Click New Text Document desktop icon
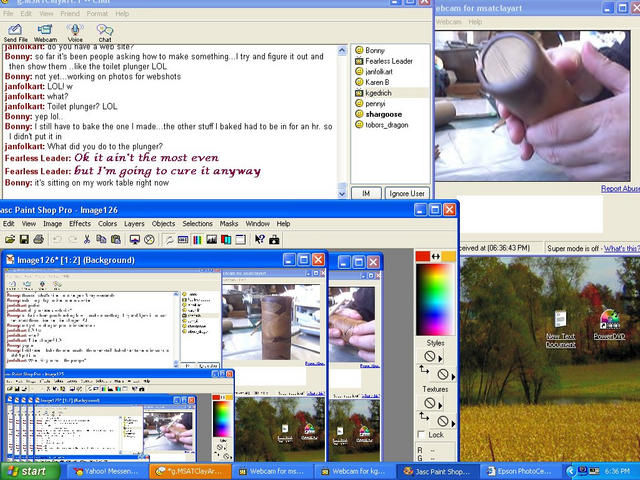 click(x=560, y=329)
